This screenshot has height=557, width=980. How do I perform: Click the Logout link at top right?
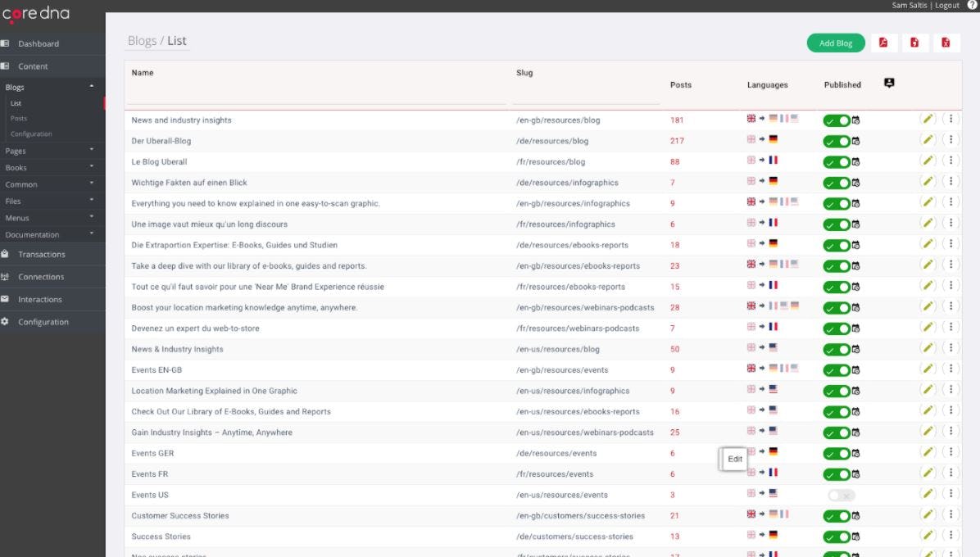click(x=947, y=5)
